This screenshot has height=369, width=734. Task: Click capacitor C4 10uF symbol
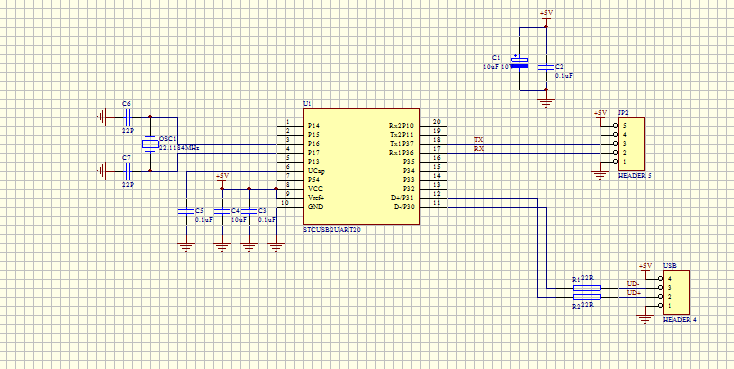[222, 211]
